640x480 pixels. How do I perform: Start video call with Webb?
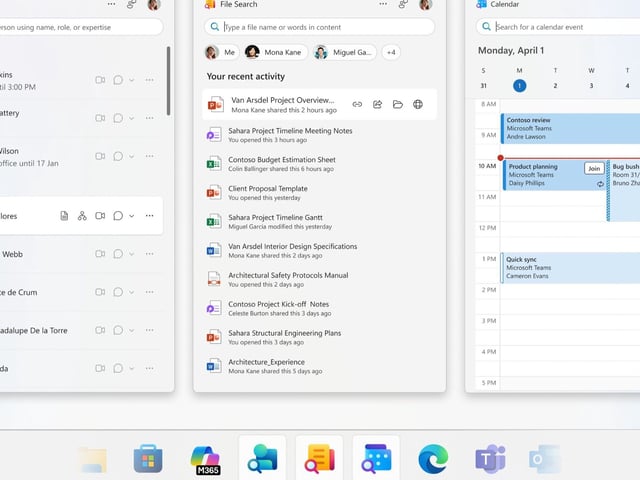click(x=100, y=254)
